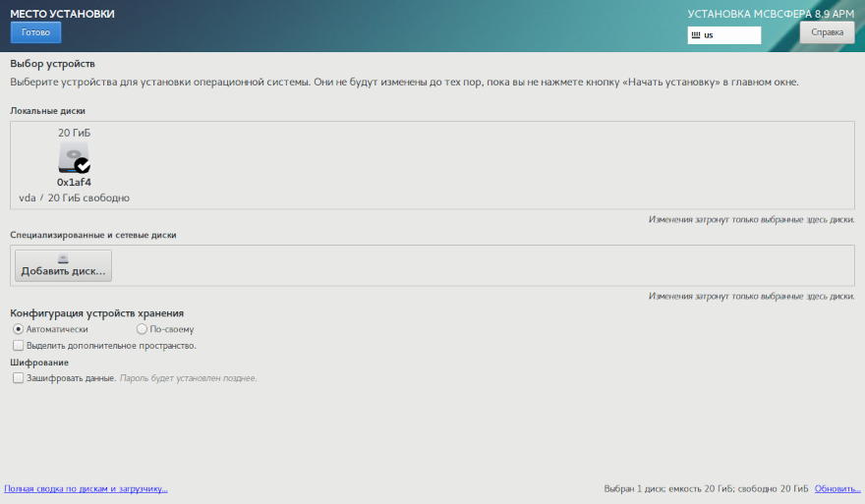The width and height of the screenshot is (865, 504).
Task: Open the Справка help button
Action: (x=827, y=32)
